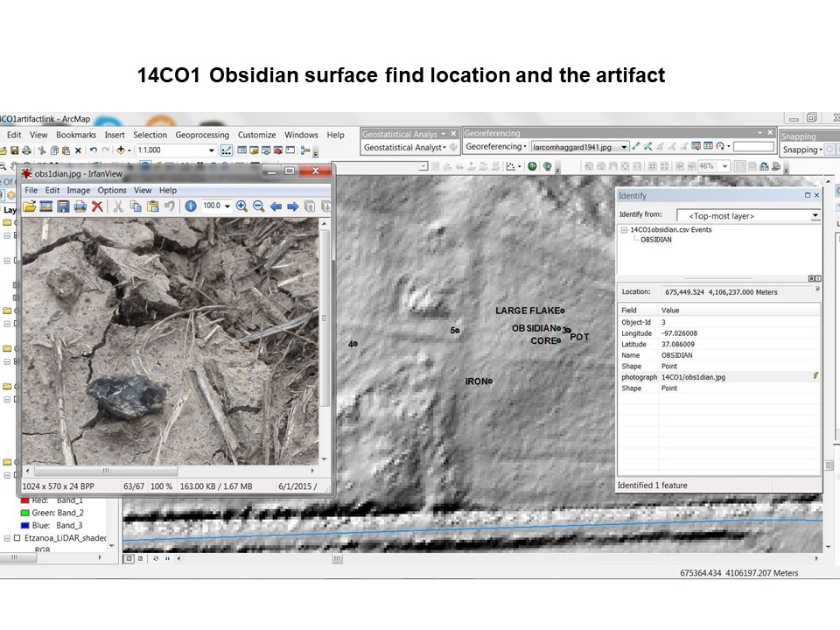Screen dimensions: 840x630
Task: Click the IrfanView save disk icon
Action: [x=63, y=206]
